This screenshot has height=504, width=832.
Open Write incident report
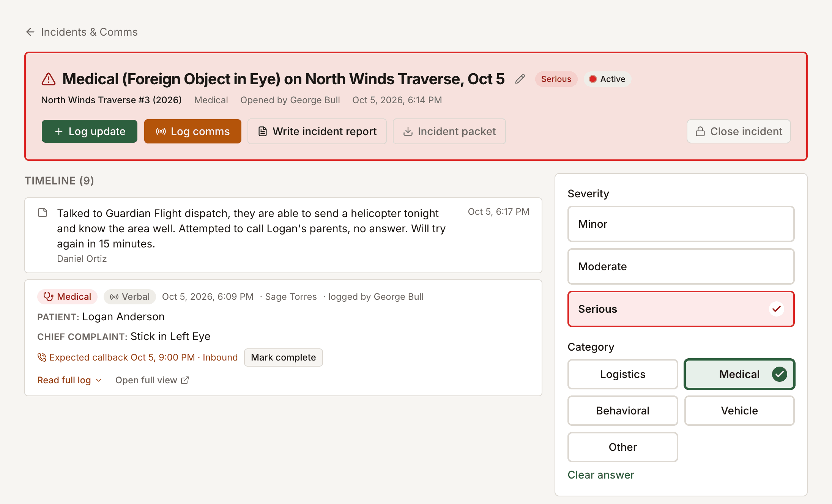click(x=317, y=131)
